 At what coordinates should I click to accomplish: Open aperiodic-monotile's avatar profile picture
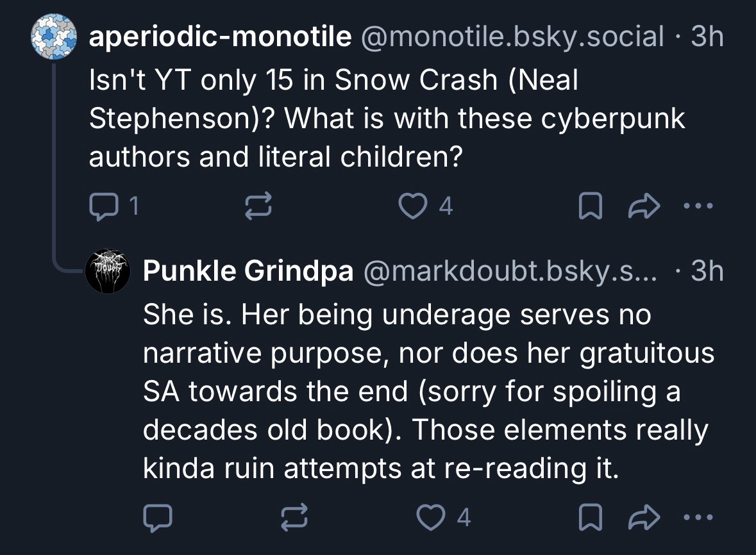tap(55, 38)
